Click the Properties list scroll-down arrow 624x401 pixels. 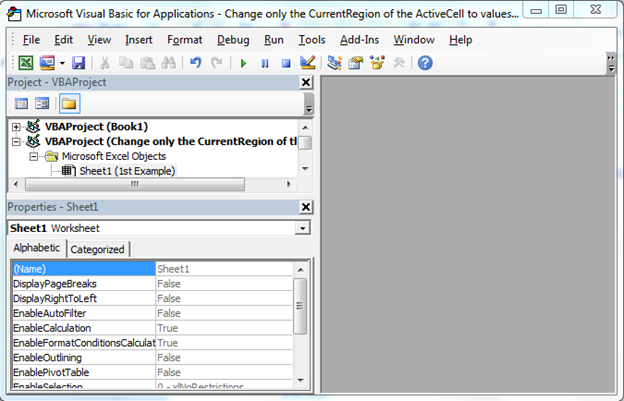(x=300, y=380)
